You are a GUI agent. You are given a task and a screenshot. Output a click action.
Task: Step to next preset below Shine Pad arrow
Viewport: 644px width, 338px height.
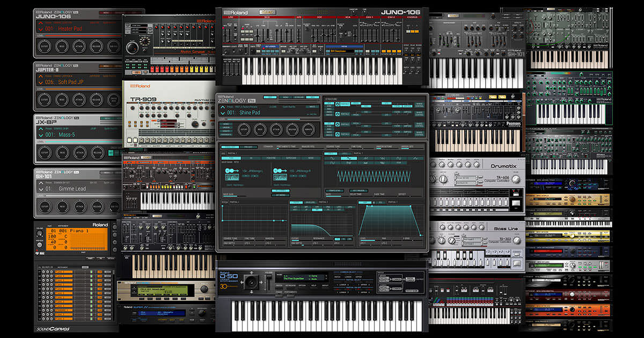(223, 113)
